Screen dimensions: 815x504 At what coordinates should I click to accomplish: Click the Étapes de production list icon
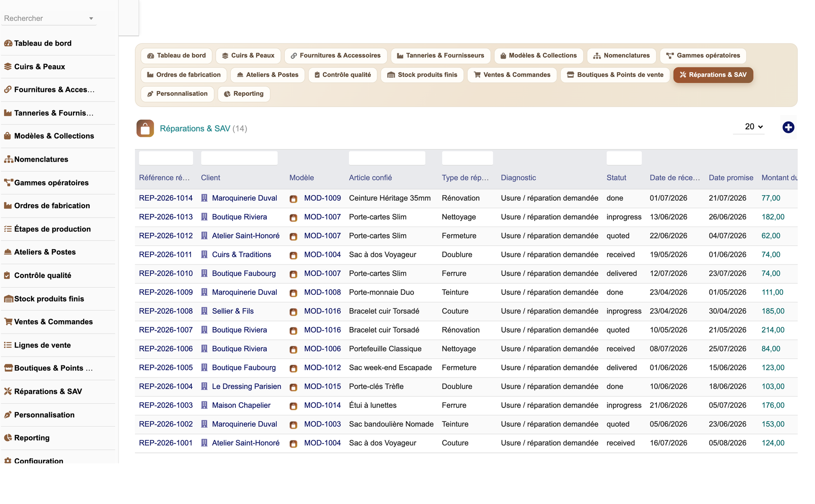tap(8, 229)
